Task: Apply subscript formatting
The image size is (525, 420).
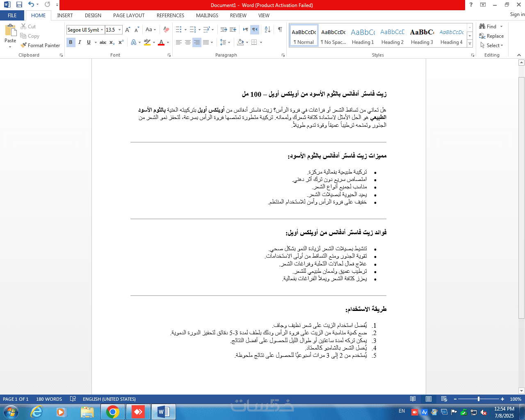Action: point(112,42)
